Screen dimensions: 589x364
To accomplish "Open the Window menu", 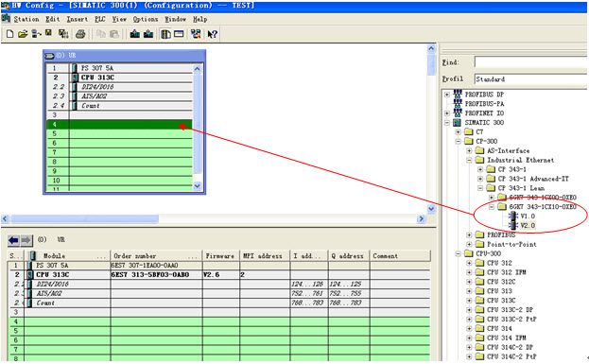I will 176,19.
